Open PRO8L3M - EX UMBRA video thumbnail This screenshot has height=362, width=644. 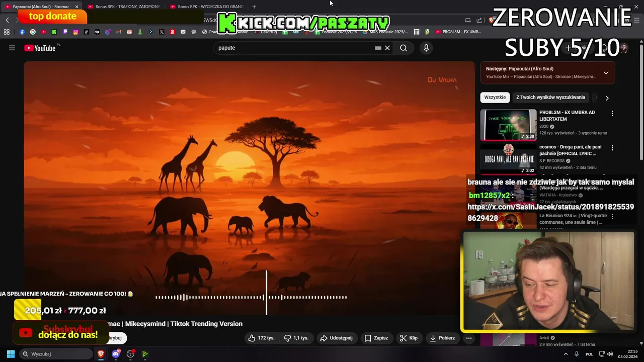coord(508,125)
